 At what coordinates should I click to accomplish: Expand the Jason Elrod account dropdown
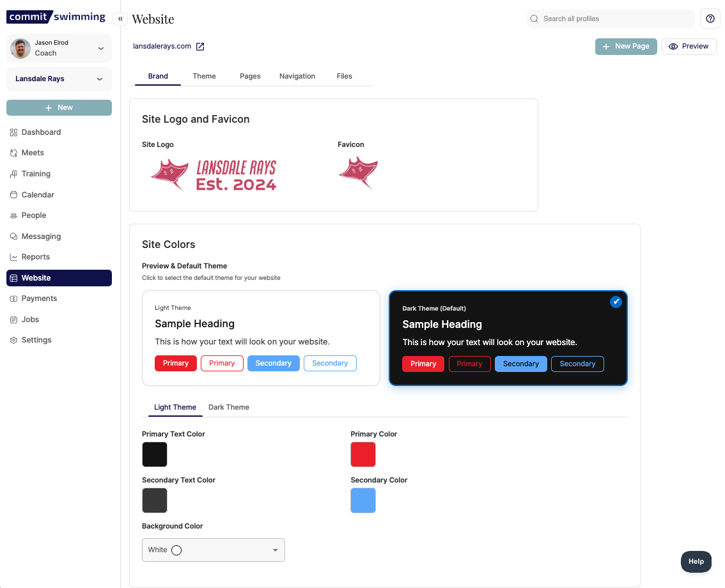click(101, 49)
